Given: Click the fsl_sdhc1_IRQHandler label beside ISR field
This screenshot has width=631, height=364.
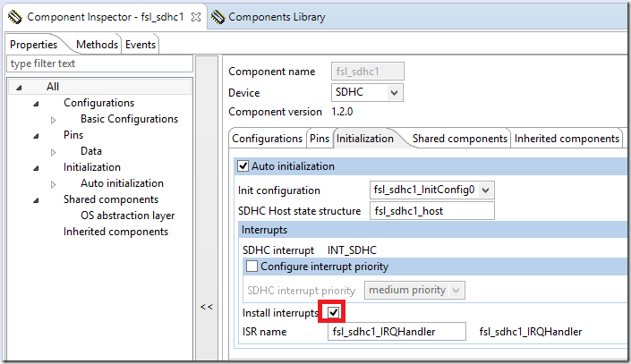Looking at the screenshot, I should click(x=531, y=332).
